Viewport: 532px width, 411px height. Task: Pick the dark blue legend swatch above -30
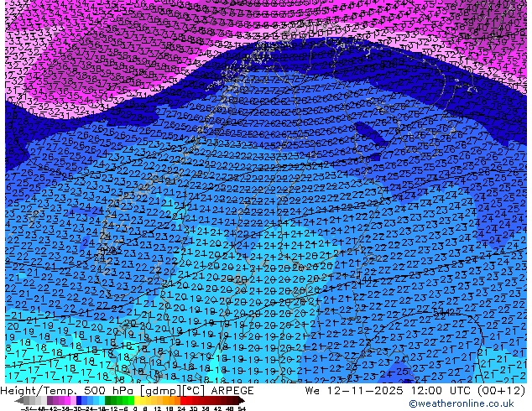coord(79,400)
